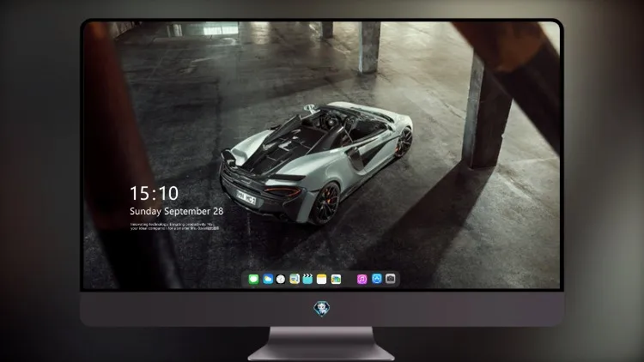Viewport: 644px width, 362px height.
Task: Open the Camera app in the dock
Action: (391, 279)
